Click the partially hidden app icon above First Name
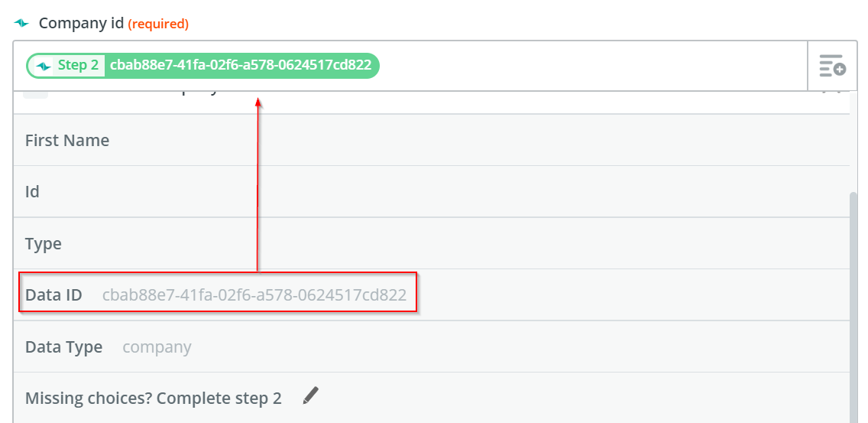Image resolution: width=868 pixels, height=423 pixels. (x=35, y=93)
